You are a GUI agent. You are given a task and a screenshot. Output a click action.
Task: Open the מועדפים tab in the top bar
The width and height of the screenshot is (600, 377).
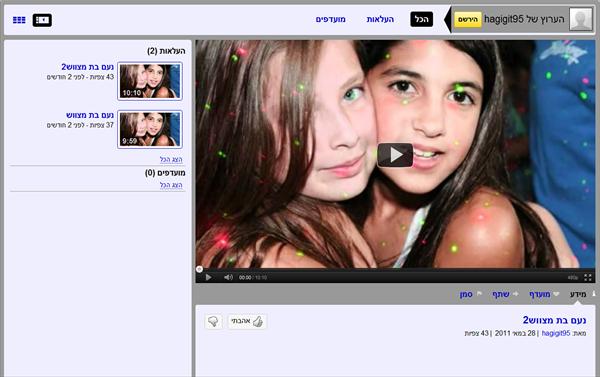(331, 19)
